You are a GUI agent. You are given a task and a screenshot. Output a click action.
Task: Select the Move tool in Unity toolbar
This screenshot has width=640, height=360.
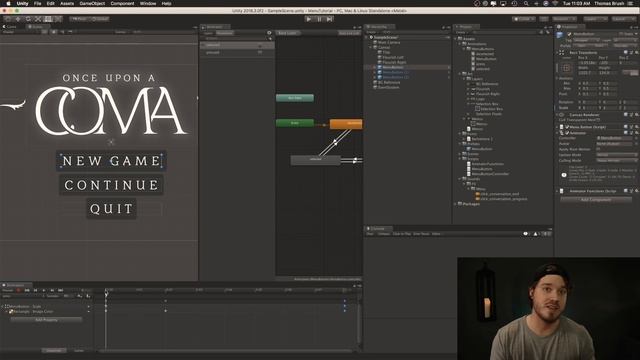tap(18, 19)
